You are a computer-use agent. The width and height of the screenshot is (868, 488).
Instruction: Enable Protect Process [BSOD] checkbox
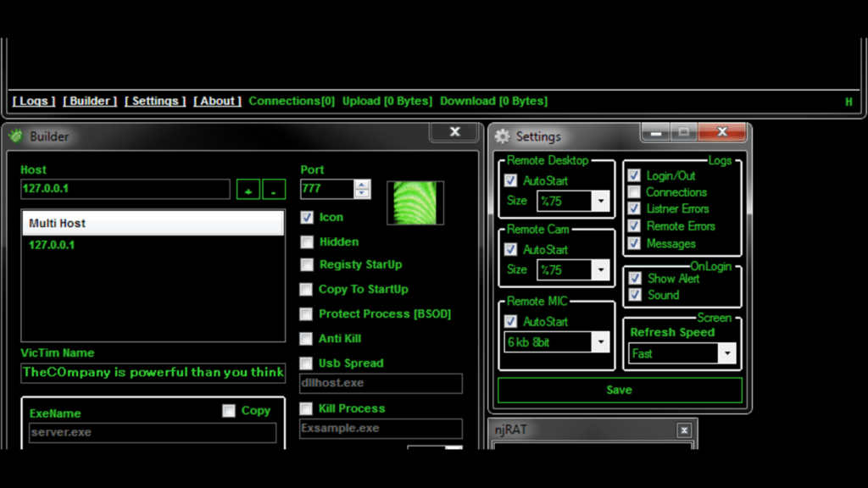[x=306, y=313]
